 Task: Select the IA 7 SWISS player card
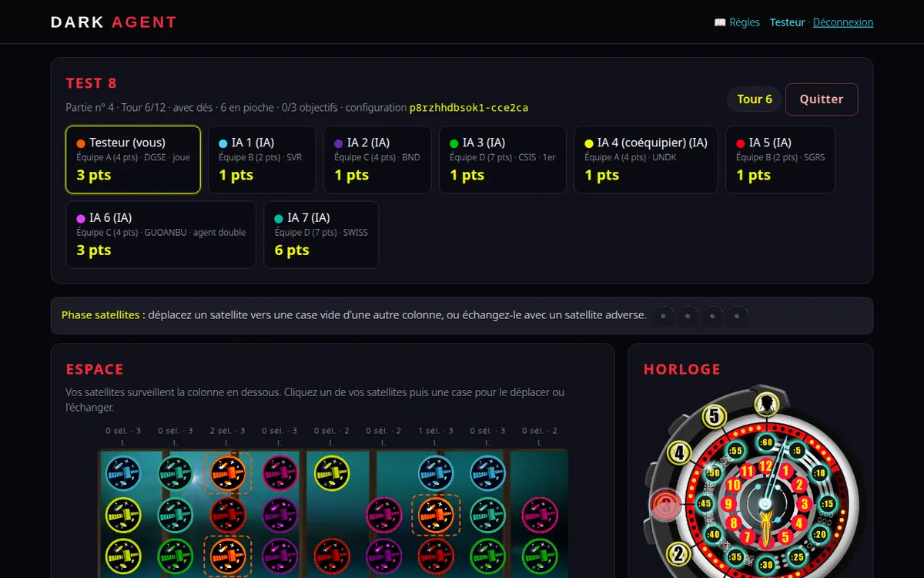pyautogui.click(x=321, y=235)
